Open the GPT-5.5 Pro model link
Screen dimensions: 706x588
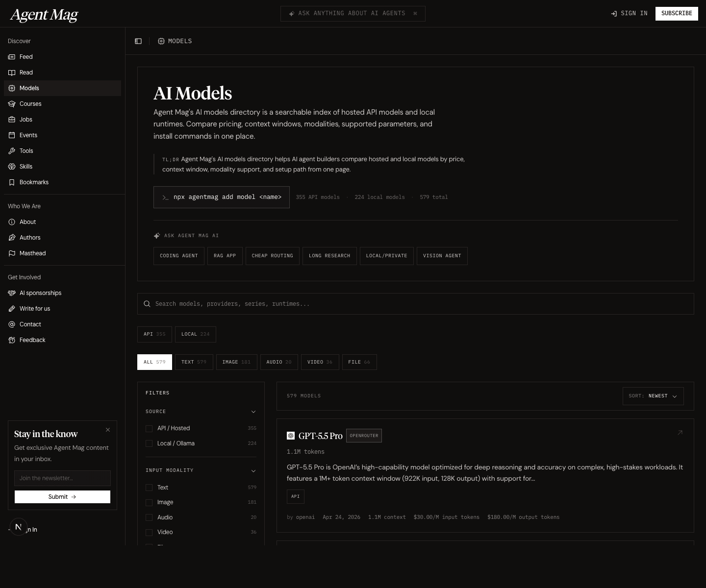320,436
